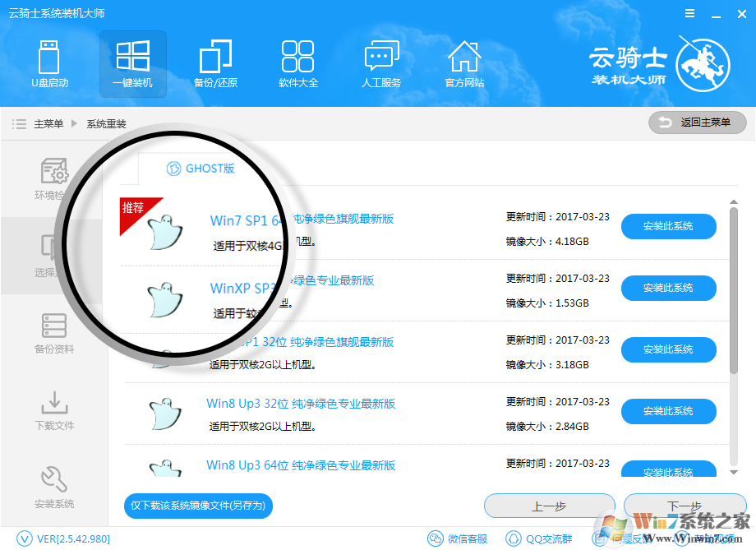This screenshot has height=550, width=756.
Task: Click the 下载文件 download step icon
Action: 53,410
